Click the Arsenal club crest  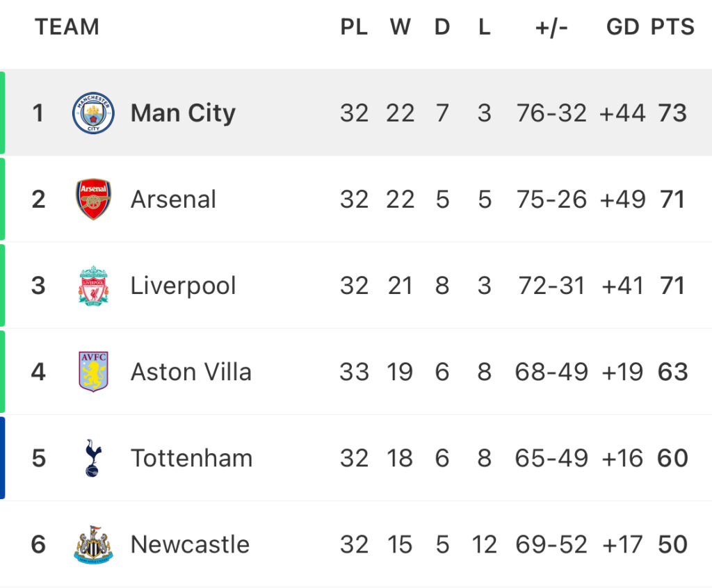93,199
